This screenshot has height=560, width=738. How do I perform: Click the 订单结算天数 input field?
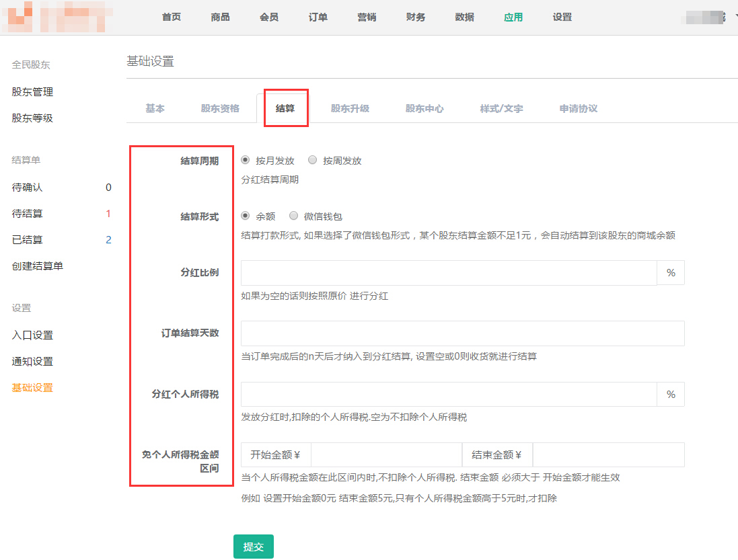pyautogui.click(x=462, y=333)
